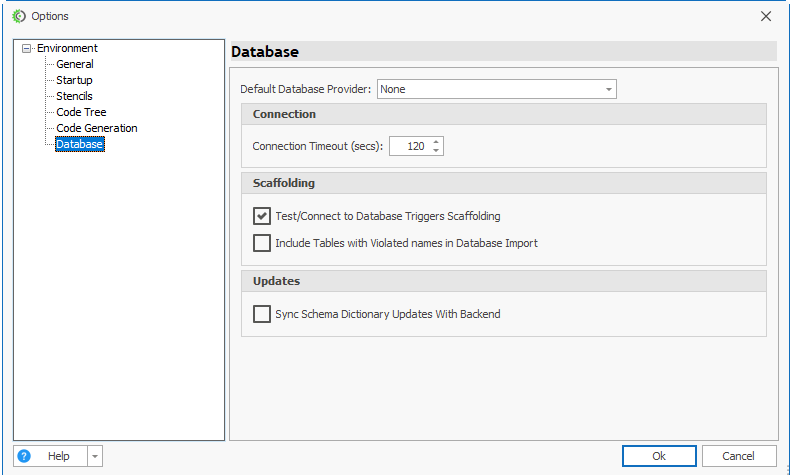The width and height of the screenshot is (796, 475).
Task: Open the Help button dropdown arrow
Action: [x=95, y=456]
